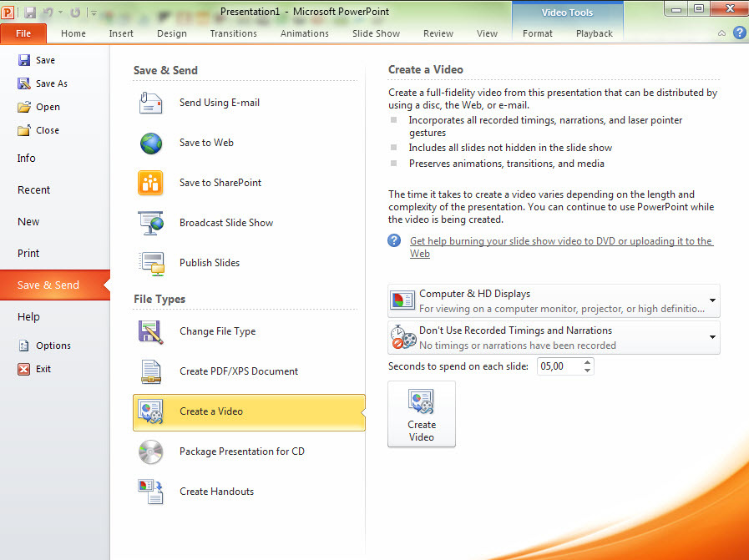Click the Help question mark at ribbon right
749x560 pixels.
740,33
